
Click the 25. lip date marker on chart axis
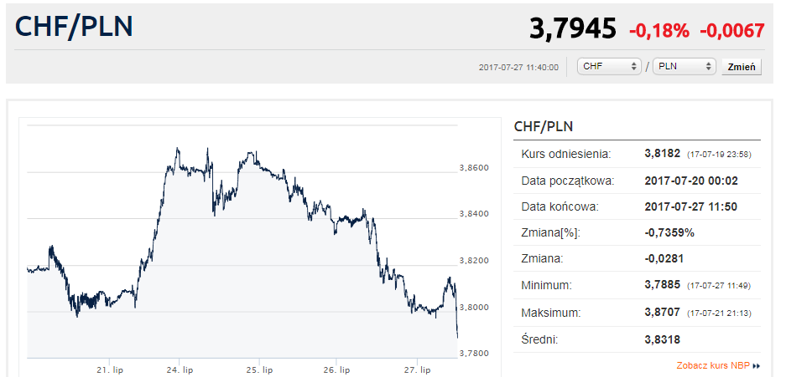pos(259,370)
